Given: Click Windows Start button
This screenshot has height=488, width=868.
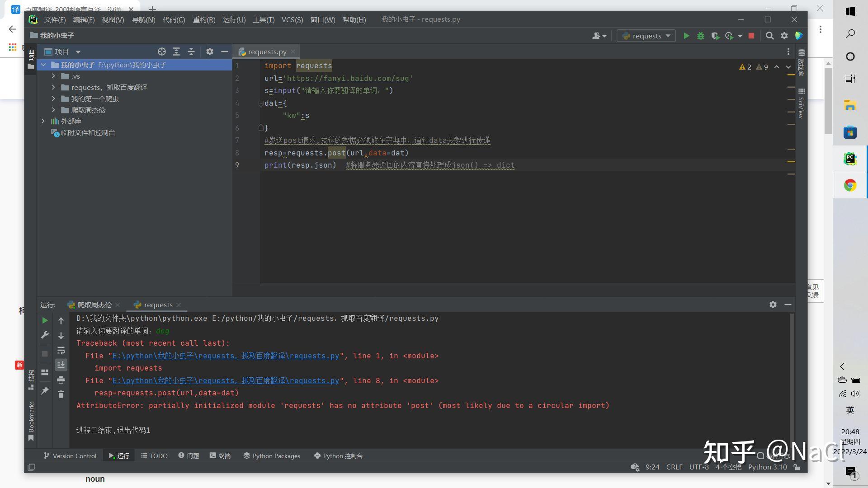Looking at the screenshot, I should point(850,11).
